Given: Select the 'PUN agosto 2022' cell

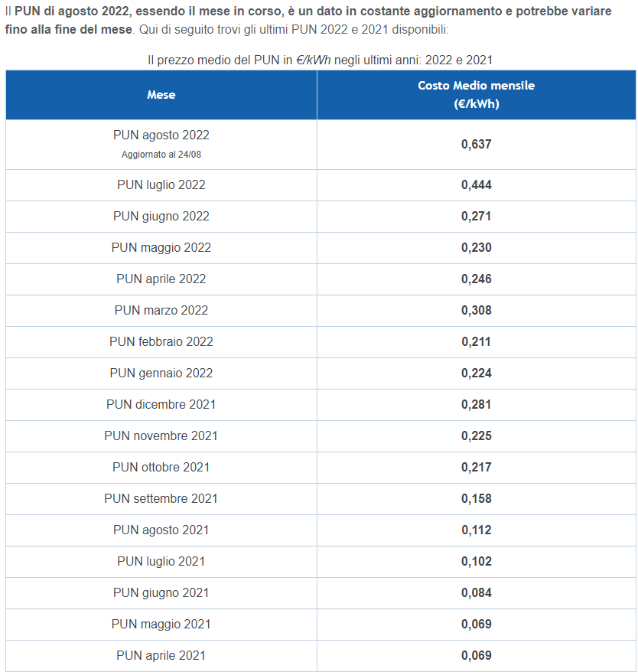Looking at the screenshot, I should click(161, 144).
